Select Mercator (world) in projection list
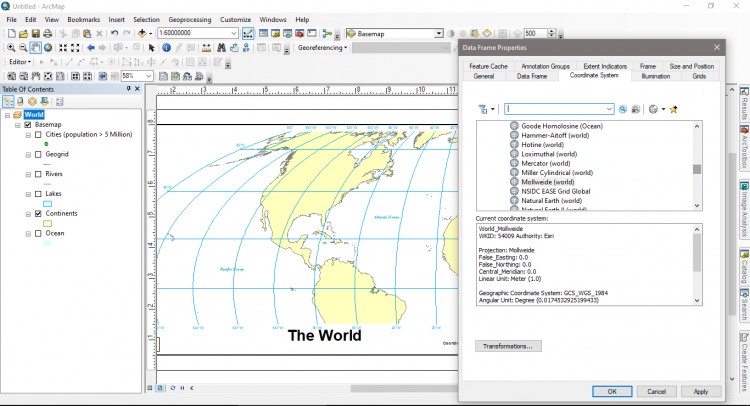This screenshot has width=750, height=406. 546,164
